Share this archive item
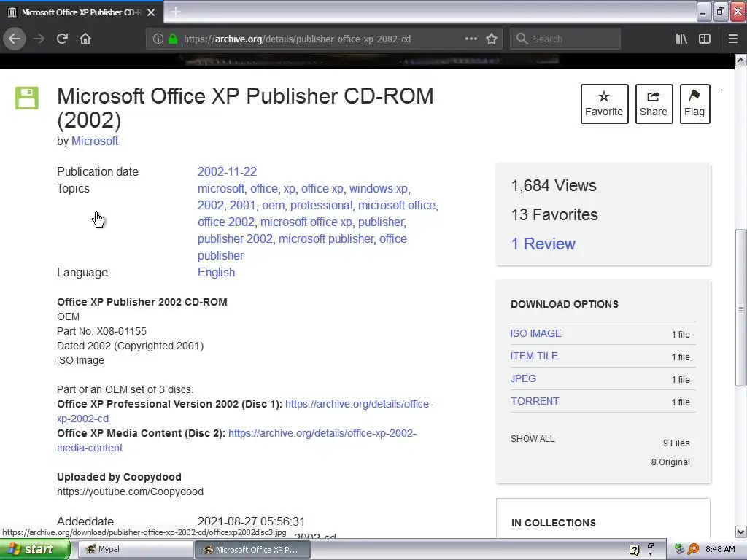Viewport: 747px width, 560px height. pos(654,104)
